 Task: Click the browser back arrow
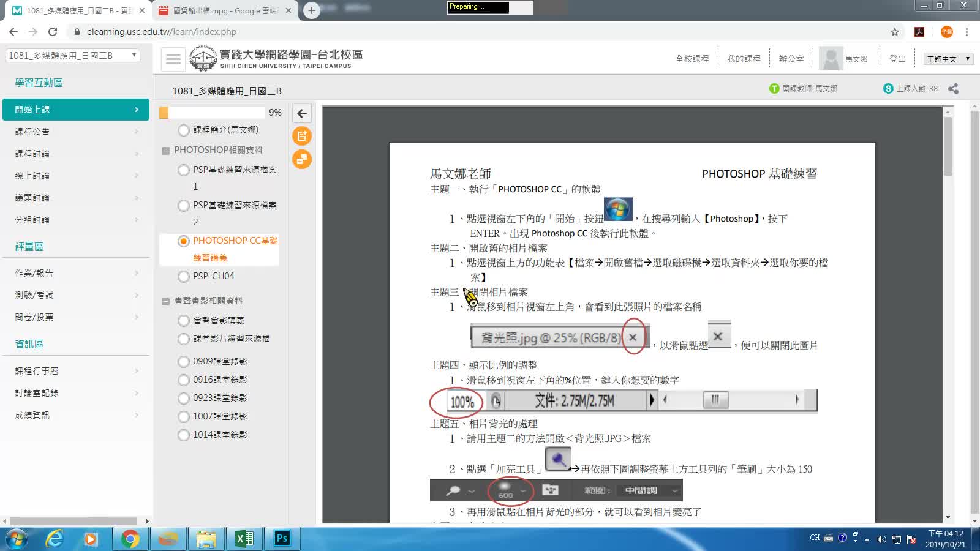[x=13, y=32]
